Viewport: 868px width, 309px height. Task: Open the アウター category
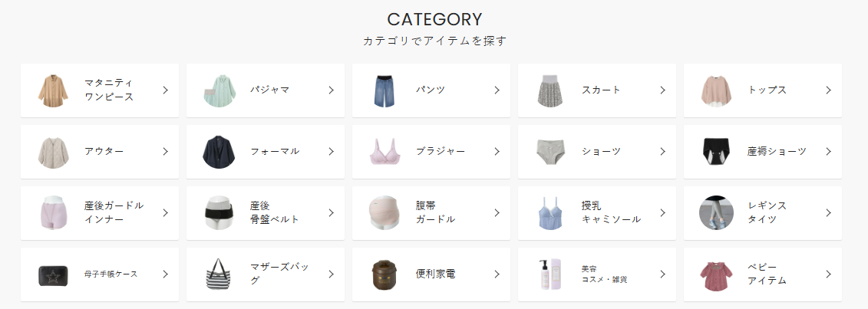[104, 152]
